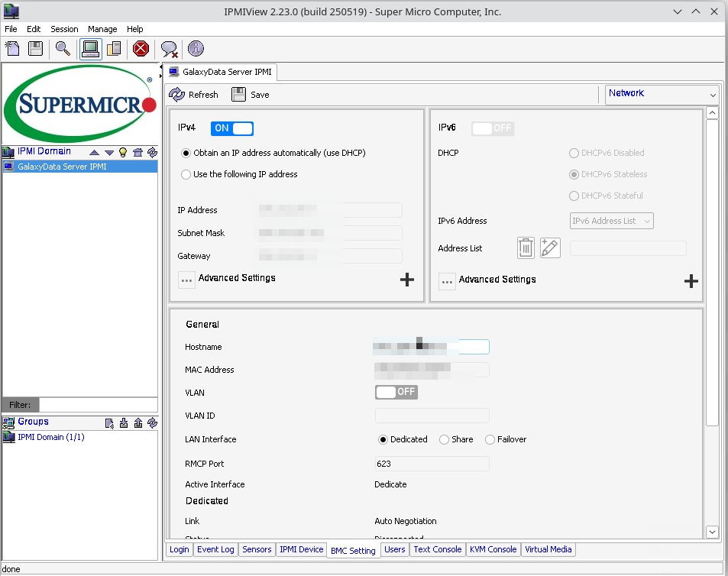The width and height of the screenshot is (728, 576).
Task: Click the New file toolbar icon
Action: tap(12, 48)
